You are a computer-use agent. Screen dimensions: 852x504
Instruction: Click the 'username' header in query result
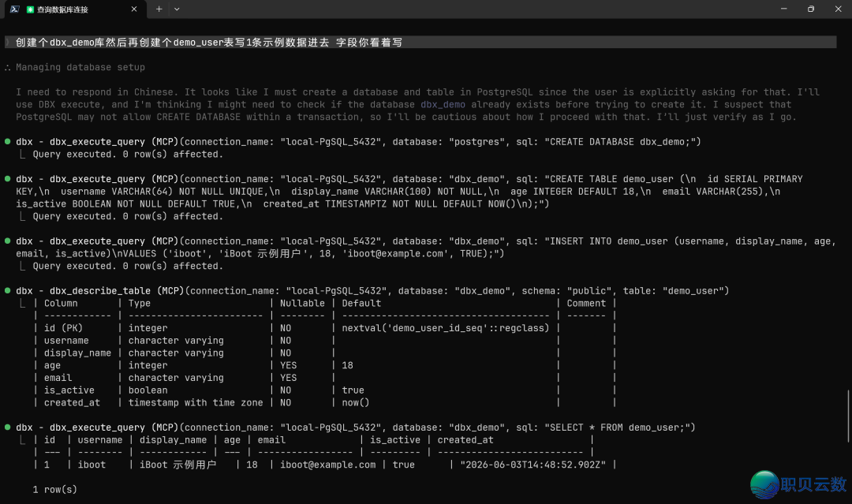point(100,440)
